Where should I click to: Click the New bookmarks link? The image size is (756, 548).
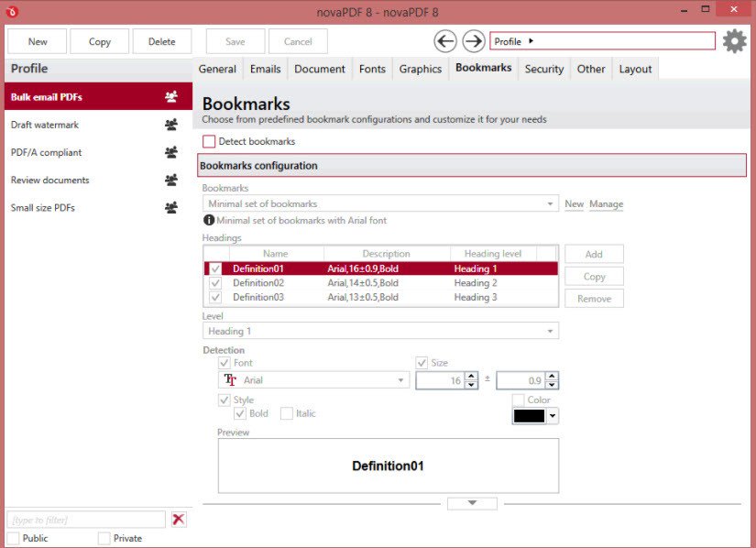pos(574,203)
